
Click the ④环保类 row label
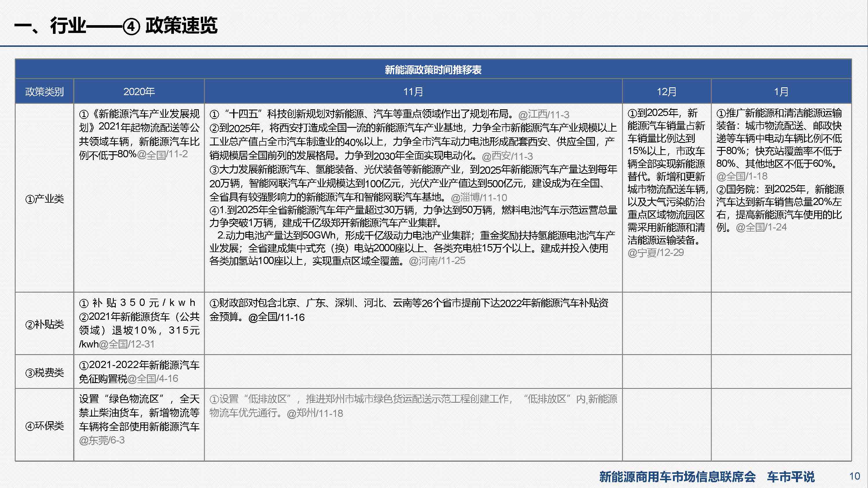point(45,426)
